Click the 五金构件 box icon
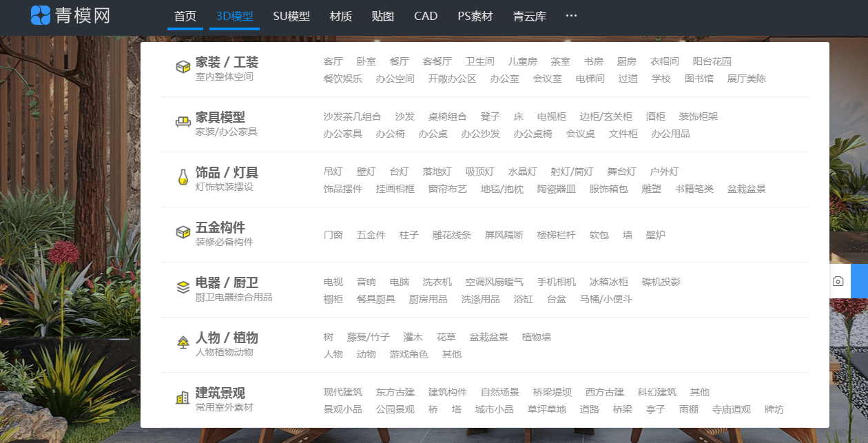This screenshot has height=443, width=868. click(182, 231)
